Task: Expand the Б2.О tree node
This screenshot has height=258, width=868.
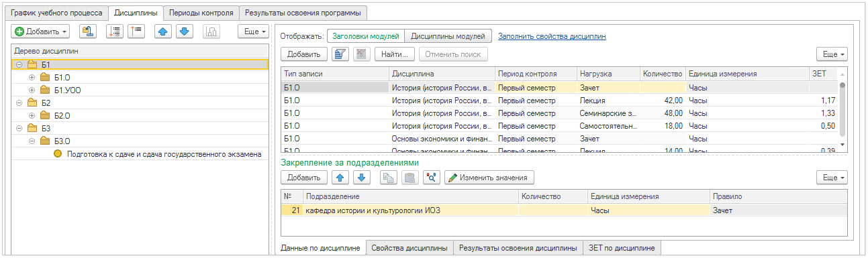Action: (x=32, y=116)
